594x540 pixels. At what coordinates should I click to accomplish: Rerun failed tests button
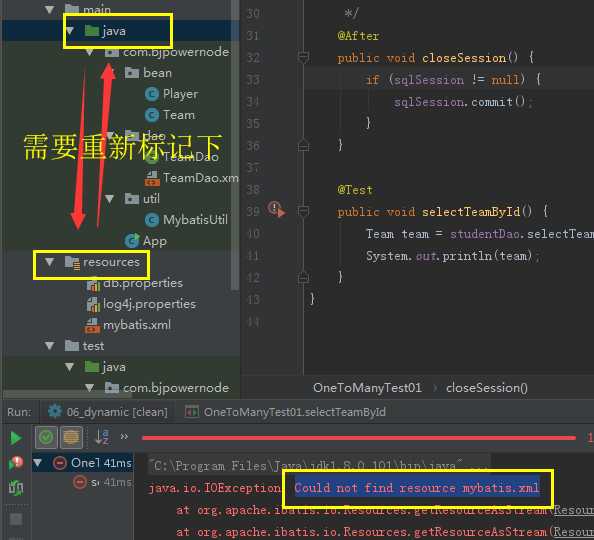16,462
